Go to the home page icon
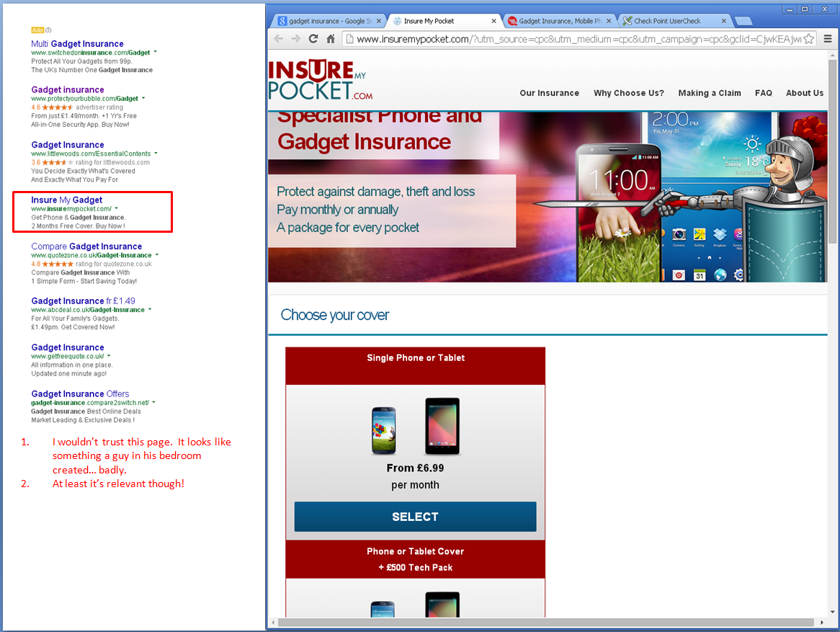Screen dimensions: 840x632 pyautogui.click(x=331, y=39)
